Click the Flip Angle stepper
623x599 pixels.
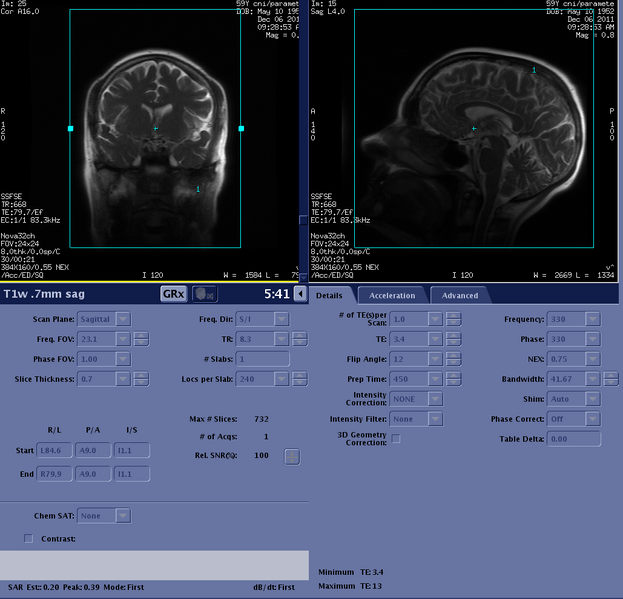point(453,359)
